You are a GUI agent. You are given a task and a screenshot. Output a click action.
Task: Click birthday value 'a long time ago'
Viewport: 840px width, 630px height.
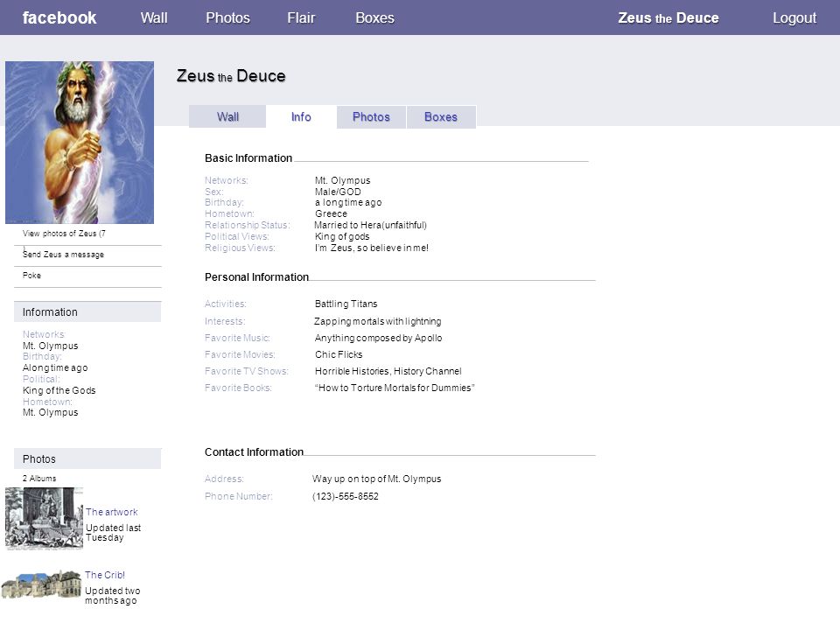click(348, 202)
